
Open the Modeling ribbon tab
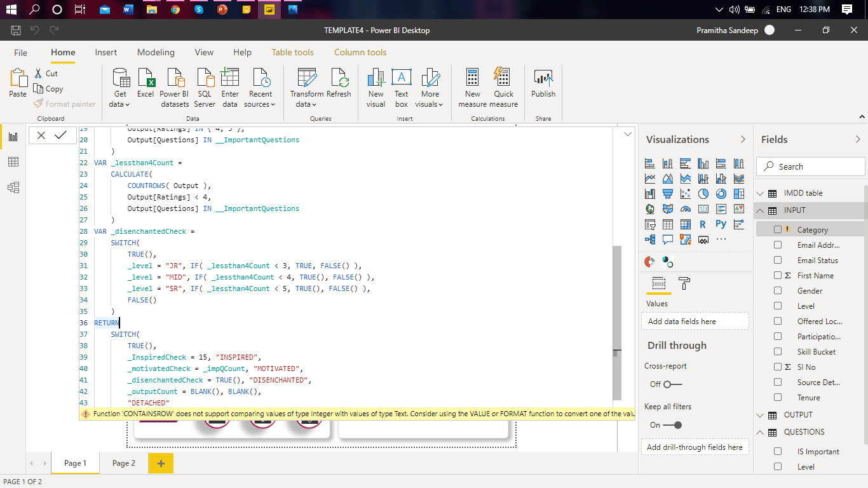pos(156,53)
